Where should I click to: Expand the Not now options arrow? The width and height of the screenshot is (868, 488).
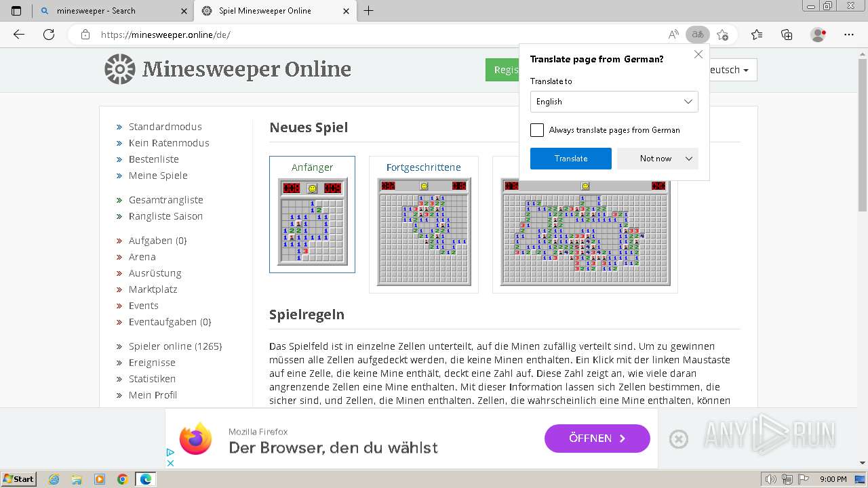(689, 159)
